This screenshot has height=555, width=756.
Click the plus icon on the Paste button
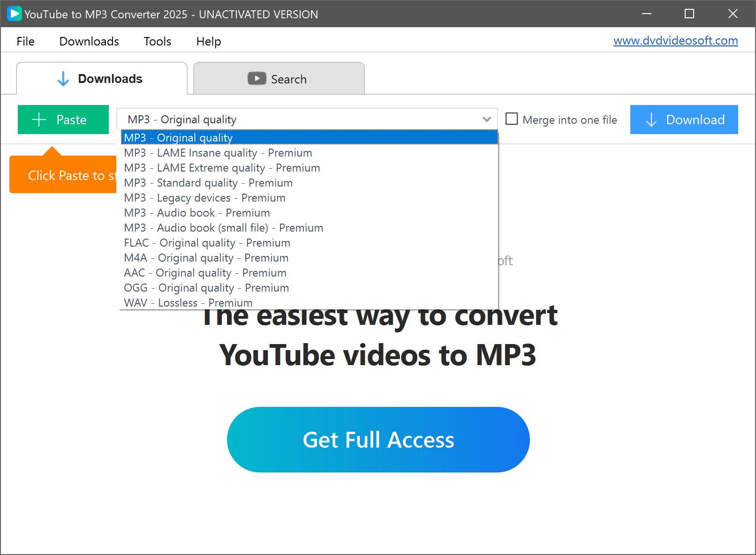(x=39, y=120)
